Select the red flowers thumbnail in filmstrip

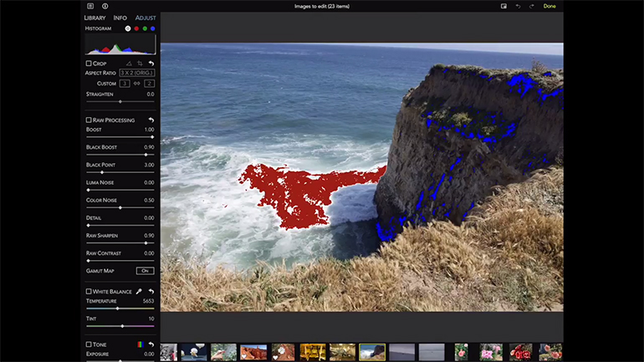click(520, 352)
